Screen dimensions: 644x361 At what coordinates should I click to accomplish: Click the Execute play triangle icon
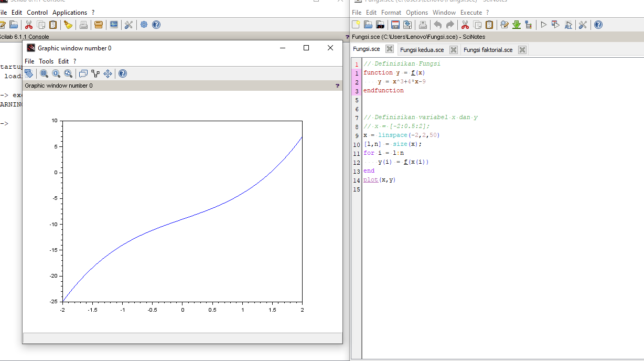(543, 25)
